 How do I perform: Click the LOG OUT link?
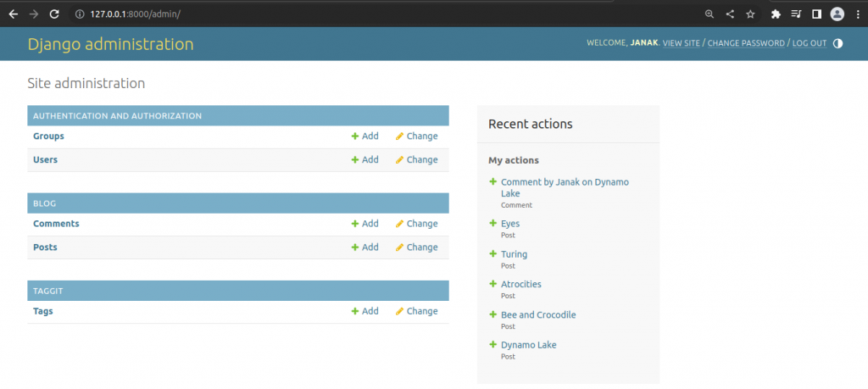(x=810, y=43)
